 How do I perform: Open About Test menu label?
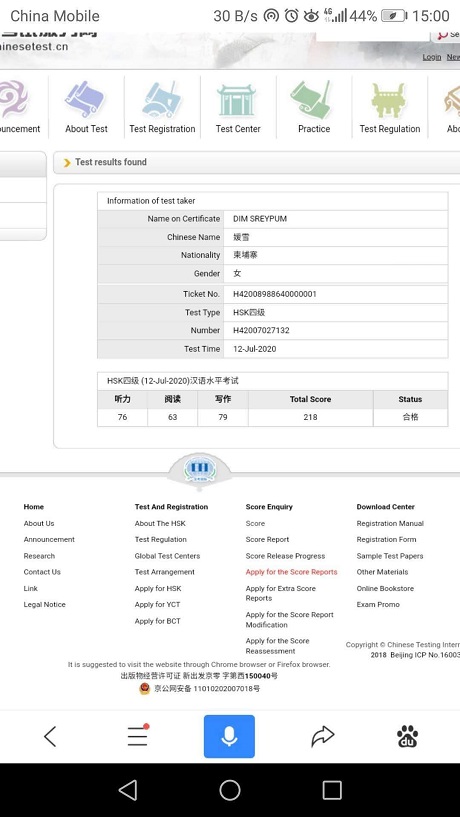click(x=86, y=129)
